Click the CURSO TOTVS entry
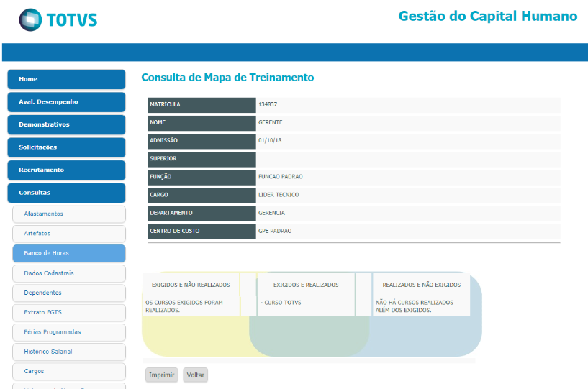The width and height of the screenshot is (588, 389). tap(281, 303)
